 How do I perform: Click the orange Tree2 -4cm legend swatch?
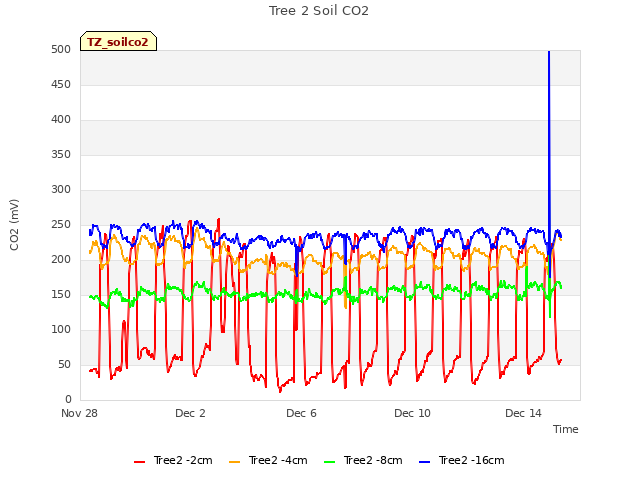[235, 462]
